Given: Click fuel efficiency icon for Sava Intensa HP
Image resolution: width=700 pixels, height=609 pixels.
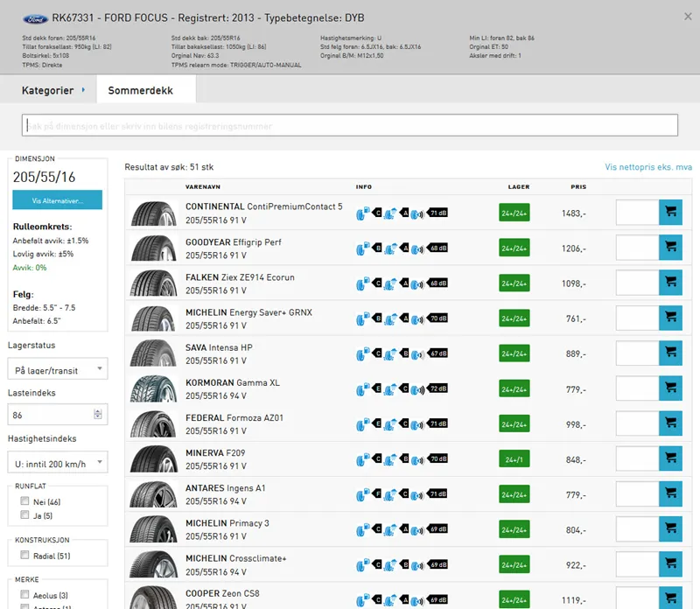Looking at the screenshot, I should [363, 354].
